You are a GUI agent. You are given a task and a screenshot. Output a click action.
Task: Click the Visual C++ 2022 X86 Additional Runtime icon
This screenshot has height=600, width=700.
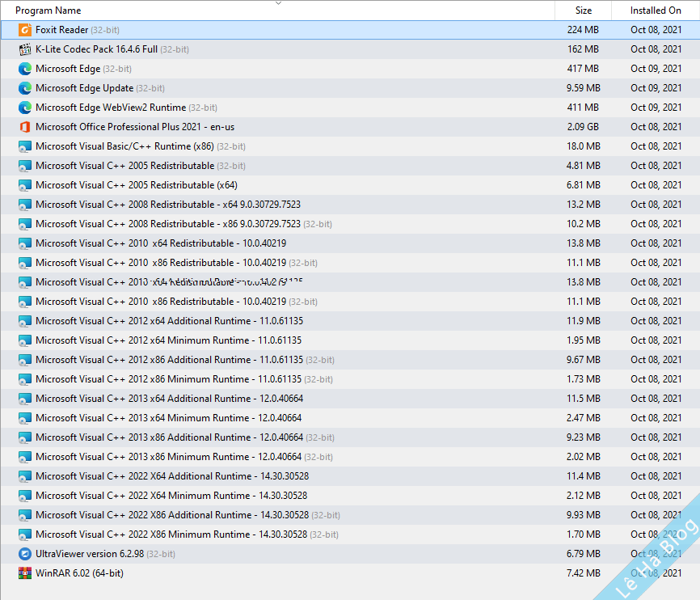pos(25,515)
